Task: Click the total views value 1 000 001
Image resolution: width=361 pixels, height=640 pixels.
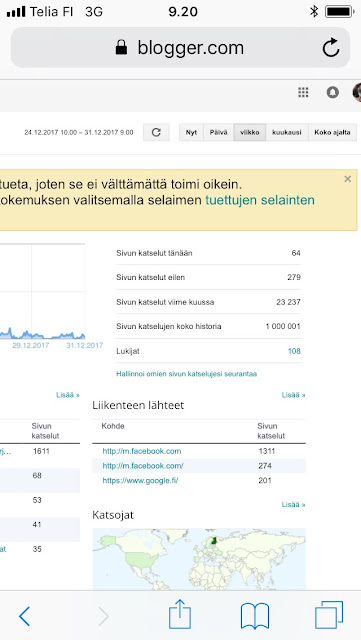Action: pos(283,326)
